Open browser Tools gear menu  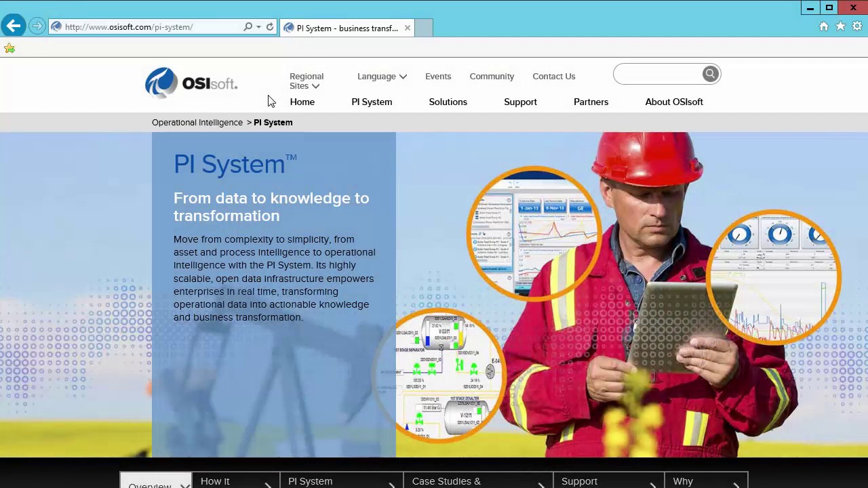point(857,26)
